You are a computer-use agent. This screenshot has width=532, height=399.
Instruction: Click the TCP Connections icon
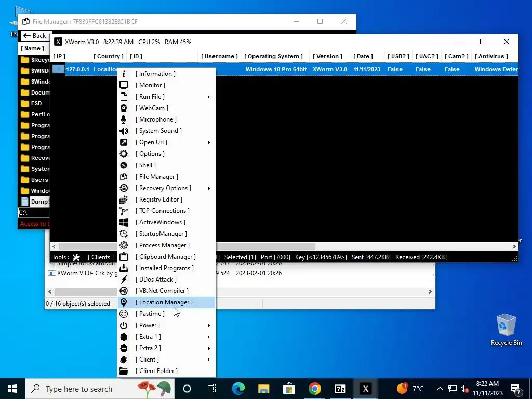pos(124,211)
